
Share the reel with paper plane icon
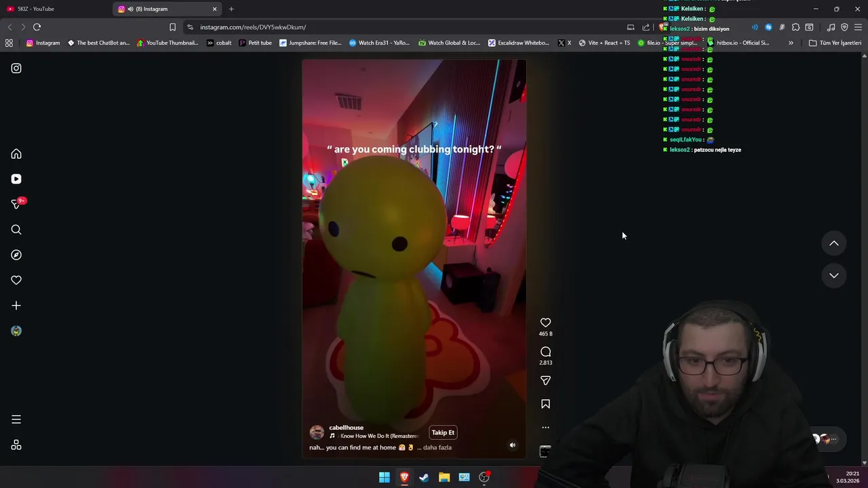pos(545,380)
